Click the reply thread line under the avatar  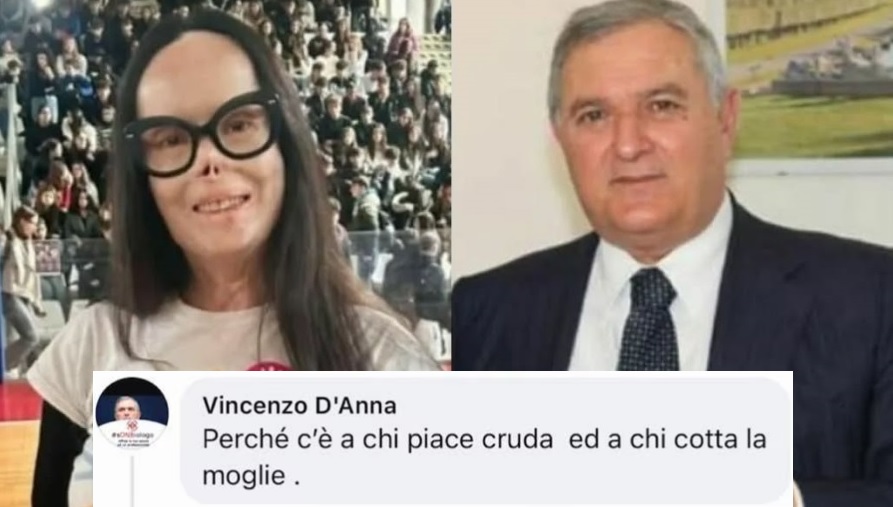(132, 480)
